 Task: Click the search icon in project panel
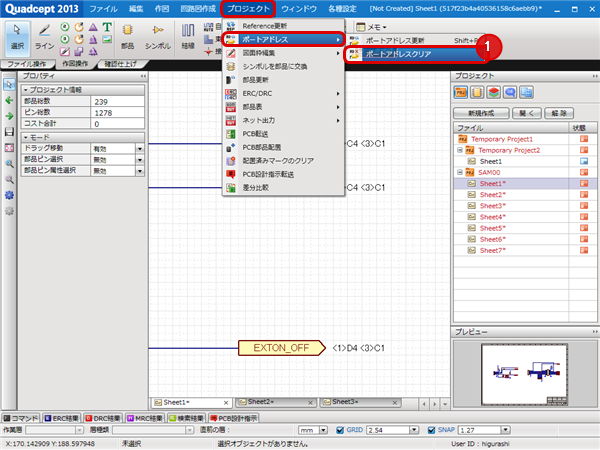[510, 92]
